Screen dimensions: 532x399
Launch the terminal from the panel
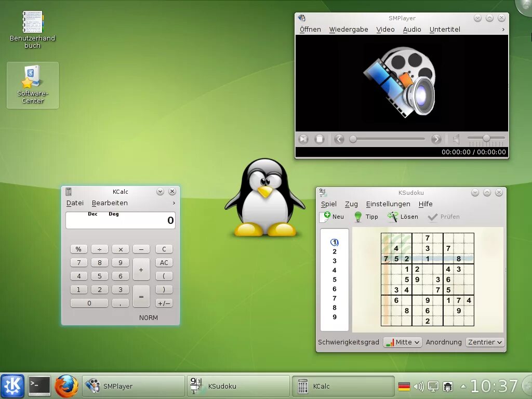pos(39,386)
